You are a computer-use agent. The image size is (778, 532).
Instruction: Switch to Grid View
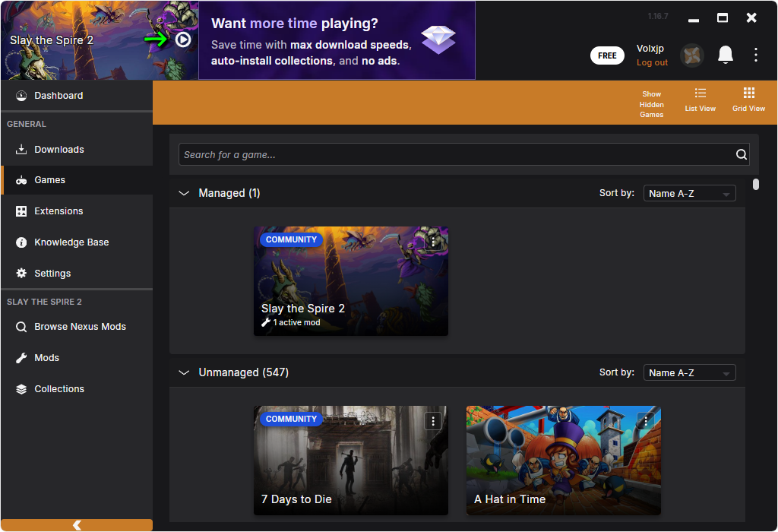748,100
